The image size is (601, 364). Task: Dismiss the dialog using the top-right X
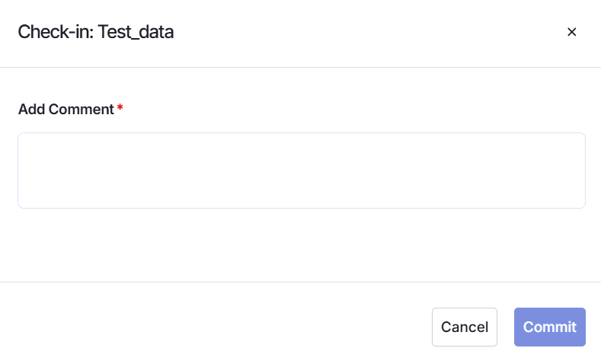(571, 32)
